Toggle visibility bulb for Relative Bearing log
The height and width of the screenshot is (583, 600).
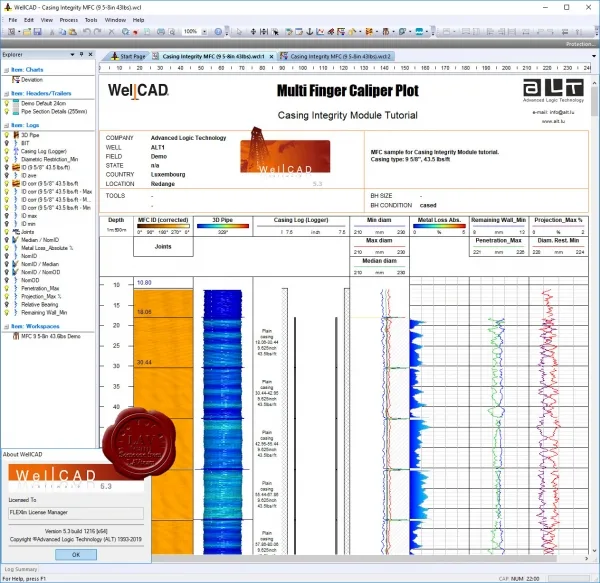pos(7,305)
